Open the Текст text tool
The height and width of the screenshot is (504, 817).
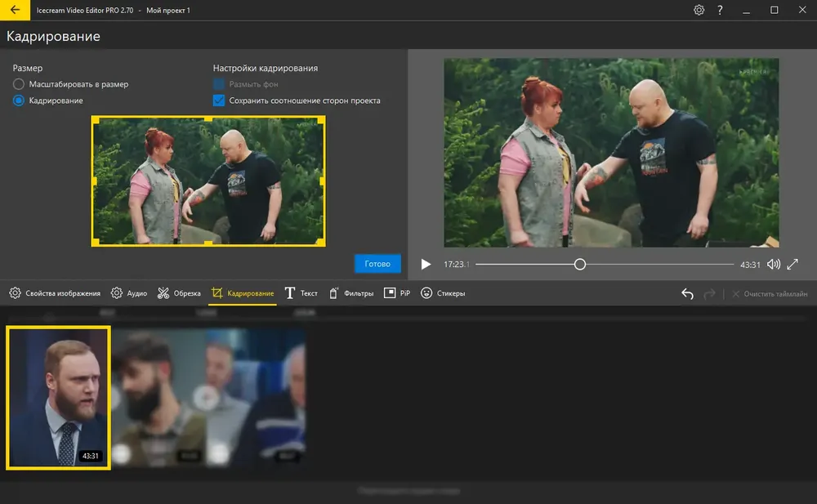point(301,293)
